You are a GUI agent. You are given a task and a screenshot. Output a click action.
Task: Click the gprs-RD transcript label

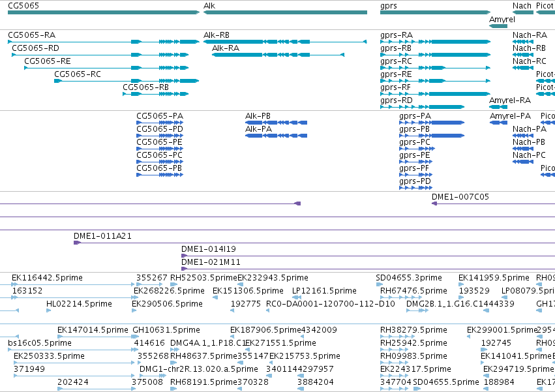[x=397, y=100]
